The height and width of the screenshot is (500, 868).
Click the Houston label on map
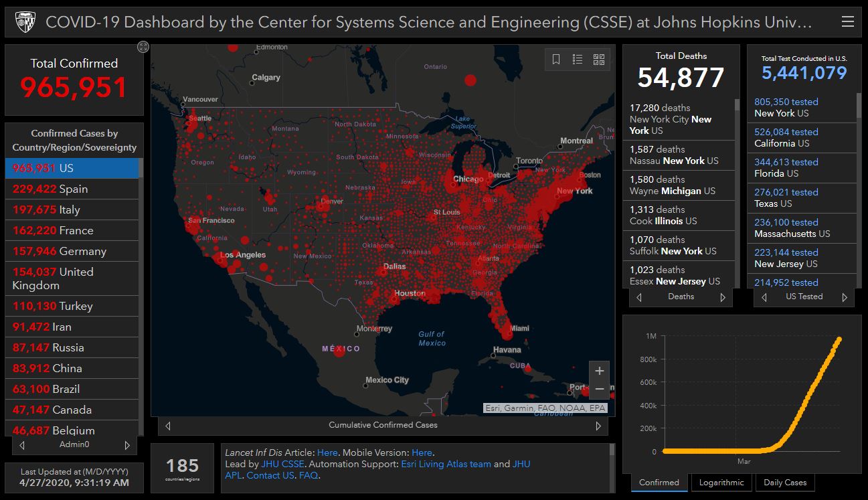click(410, 293)
